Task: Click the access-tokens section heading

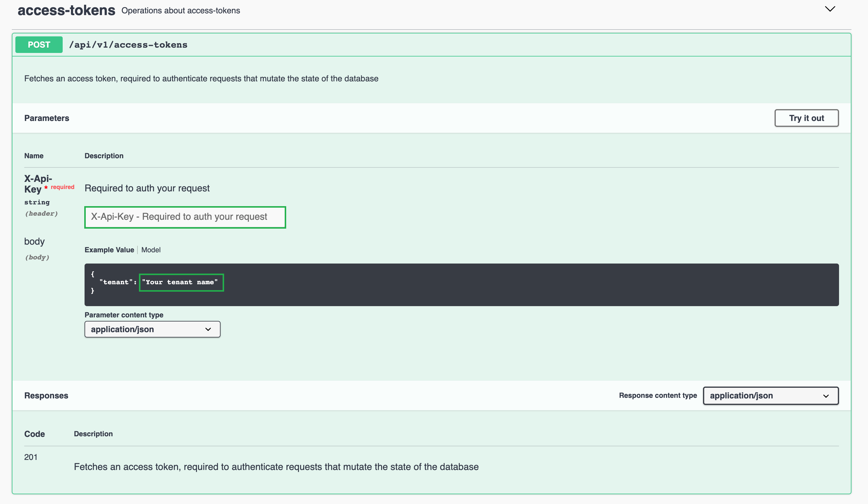Action: coord(67,10)
